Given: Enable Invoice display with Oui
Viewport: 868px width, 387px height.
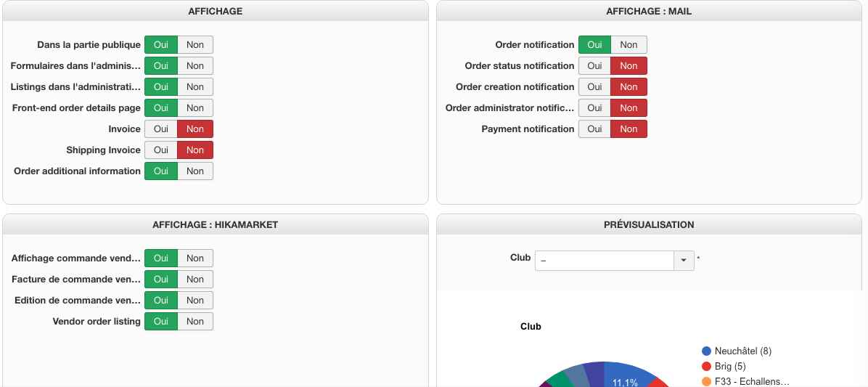Looking at the screenshot, I should [161, 129].
